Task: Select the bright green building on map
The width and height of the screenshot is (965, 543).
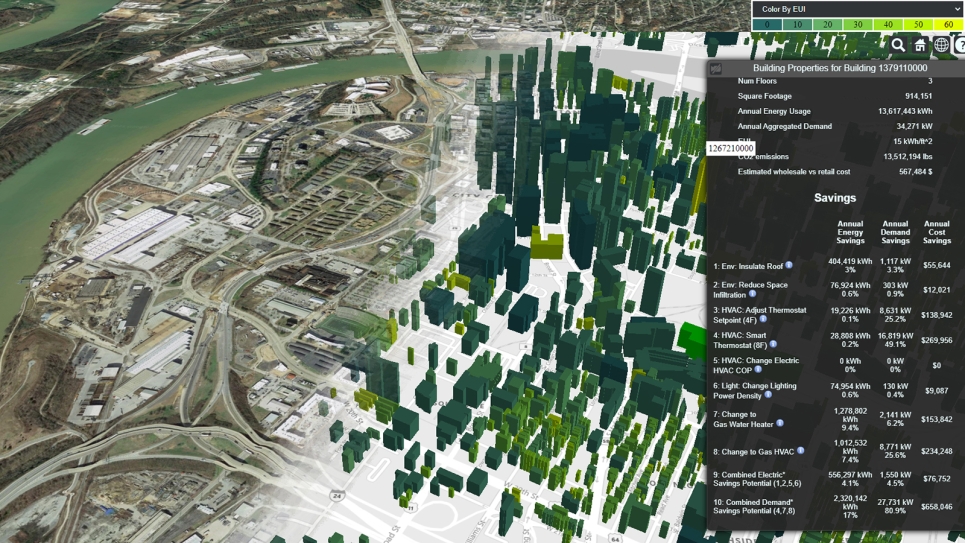Action: [690, 338]
